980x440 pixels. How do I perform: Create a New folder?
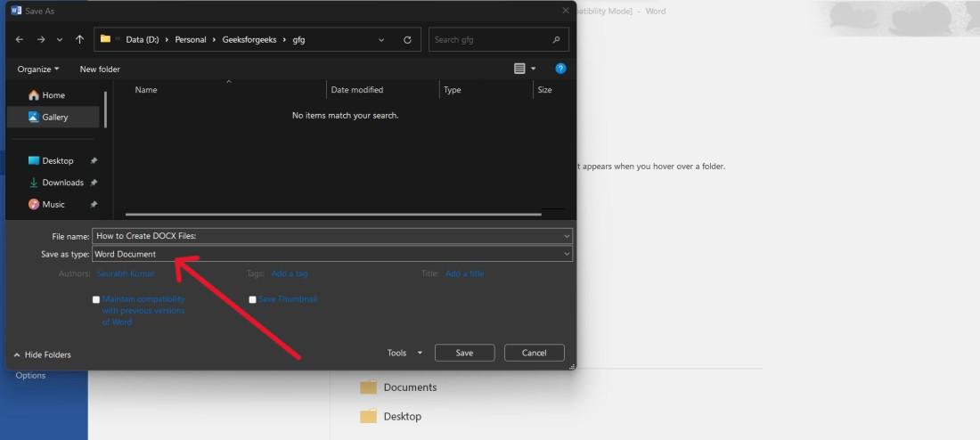(x=100, y=69)
